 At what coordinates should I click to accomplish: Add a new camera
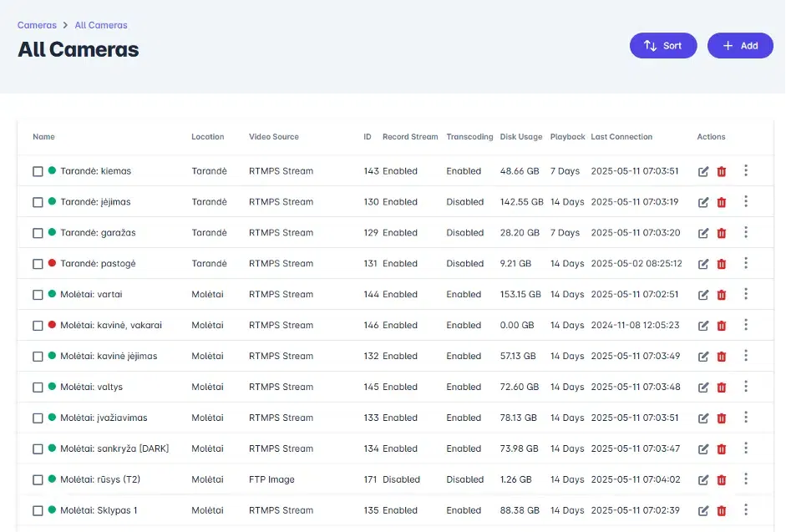(740, 45)
